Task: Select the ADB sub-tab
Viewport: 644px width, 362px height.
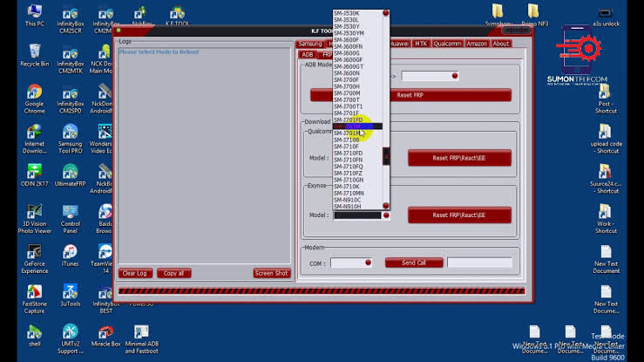Action: click(308, 55)
